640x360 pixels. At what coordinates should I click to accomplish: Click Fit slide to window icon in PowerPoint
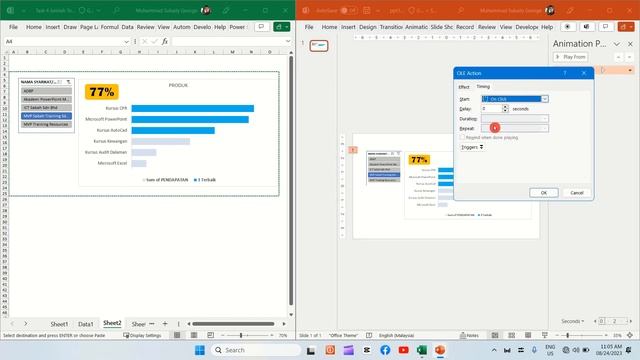[x=630, y=335]
